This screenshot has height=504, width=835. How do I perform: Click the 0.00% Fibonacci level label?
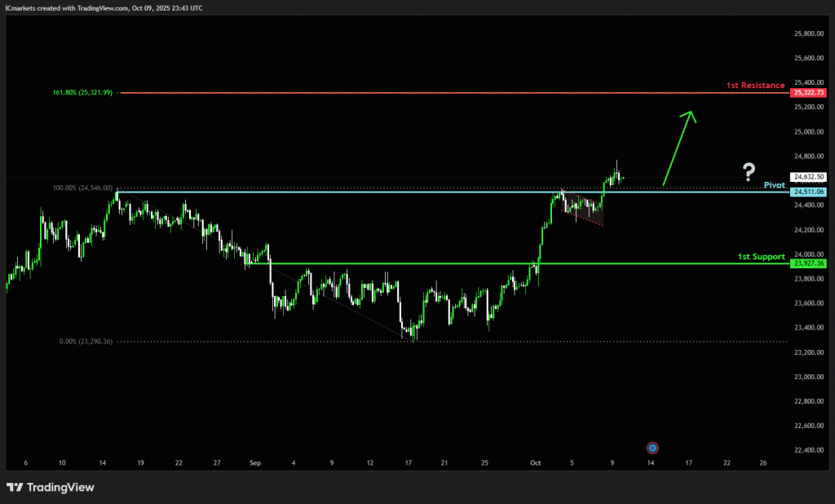pyautogui.click(x=86, y=342)
